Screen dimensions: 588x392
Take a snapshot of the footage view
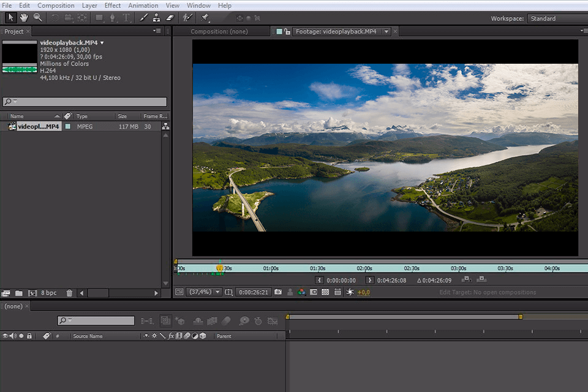coord(277,292)
